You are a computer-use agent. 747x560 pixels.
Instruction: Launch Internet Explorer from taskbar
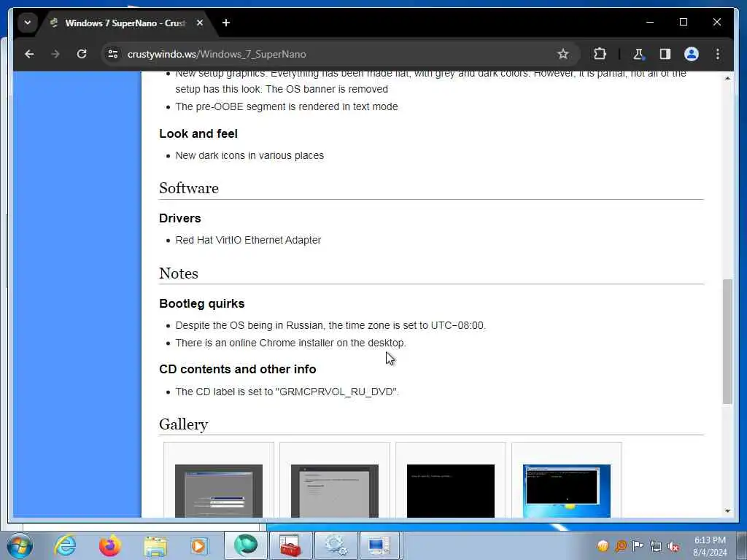(x=65, y=545)
